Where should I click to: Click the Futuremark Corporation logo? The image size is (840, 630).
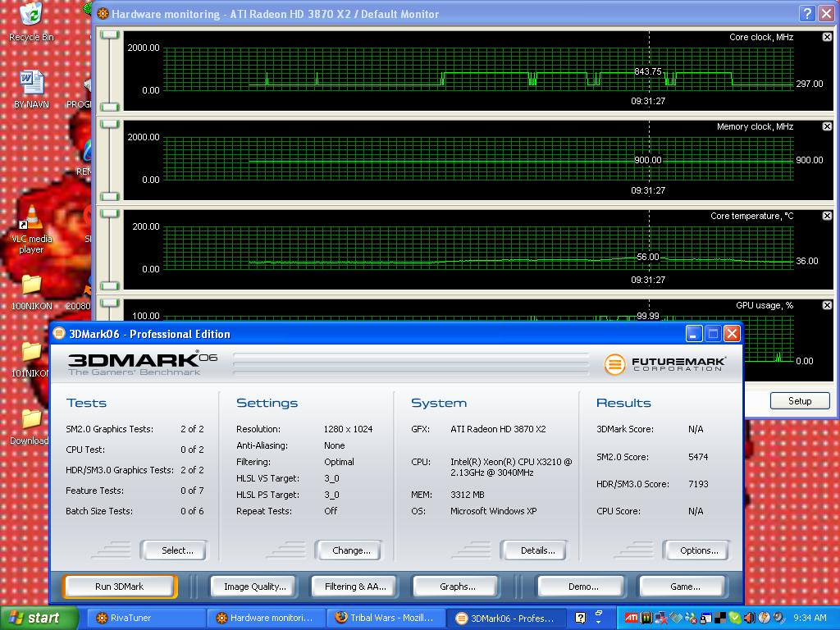coord(665,364)
